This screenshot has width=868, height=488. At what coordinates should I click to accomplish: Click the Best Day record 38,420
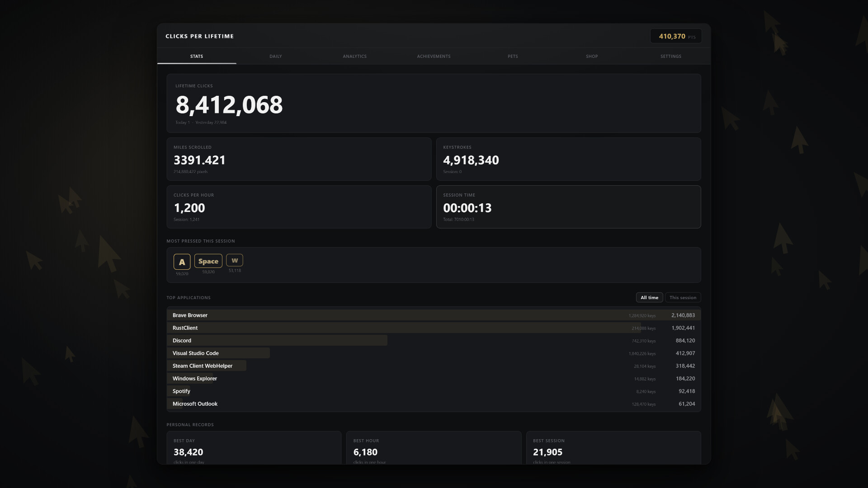click(188, 452)
